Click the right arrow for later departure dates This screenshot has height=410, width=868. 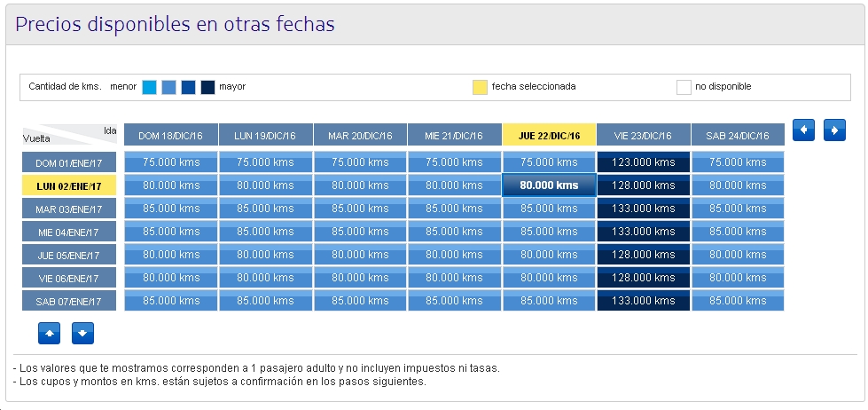coord(834,130)
